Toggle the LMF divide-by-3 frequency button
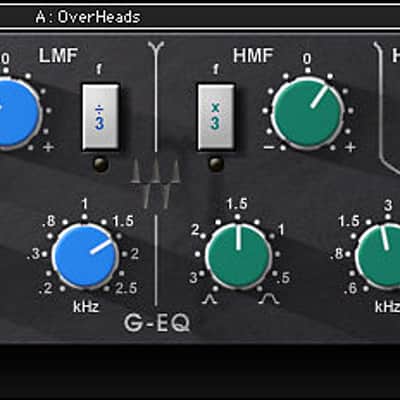The image size is (400, 400). point(100,116)
